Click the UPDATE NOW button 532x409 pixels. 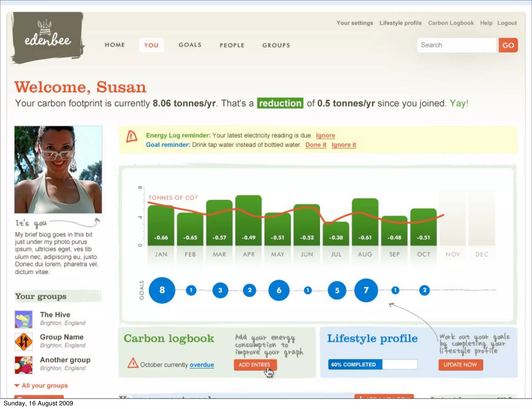(x=460, y=365)
